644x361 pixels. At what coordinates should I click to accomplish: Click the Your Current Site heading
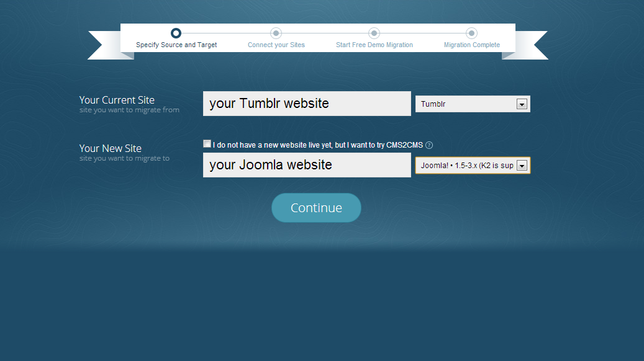(x=117, y=100)
